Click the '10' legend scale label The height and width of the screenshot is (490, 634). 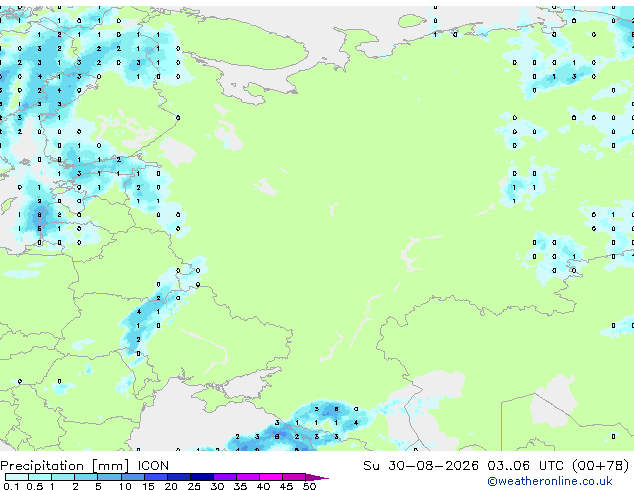pos(125,486)
